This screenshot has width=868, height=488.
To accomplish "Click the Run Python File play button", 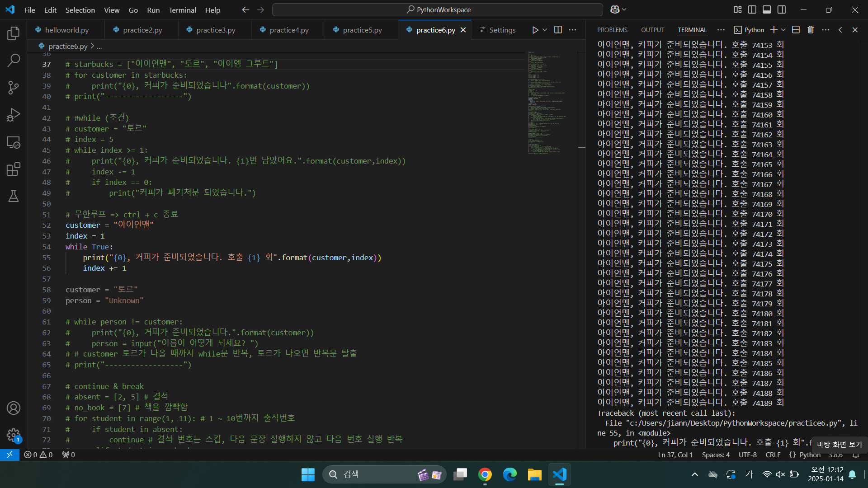I will pos(535,30).
